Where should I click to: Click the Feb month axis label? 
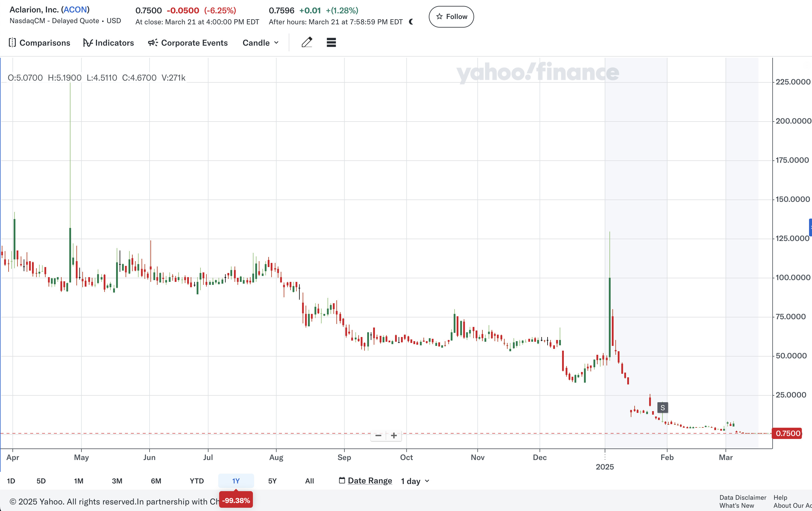pos(667,457)
